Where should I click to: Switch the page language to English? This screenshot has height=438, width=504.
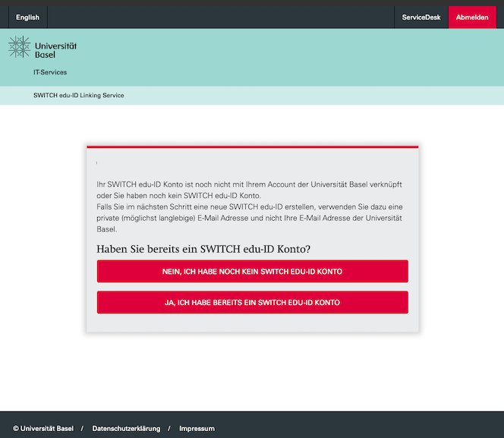click(27, 17)
